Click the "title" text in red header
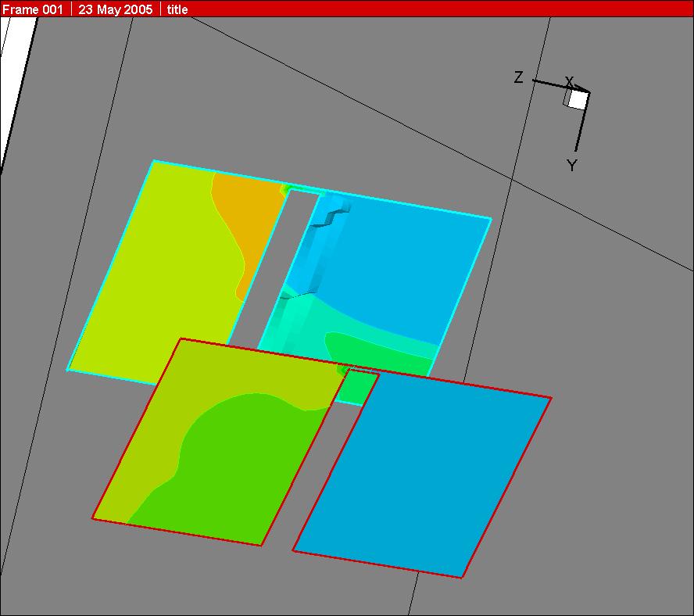The width and height of the screenshot is (694, 616). (177, 9)
